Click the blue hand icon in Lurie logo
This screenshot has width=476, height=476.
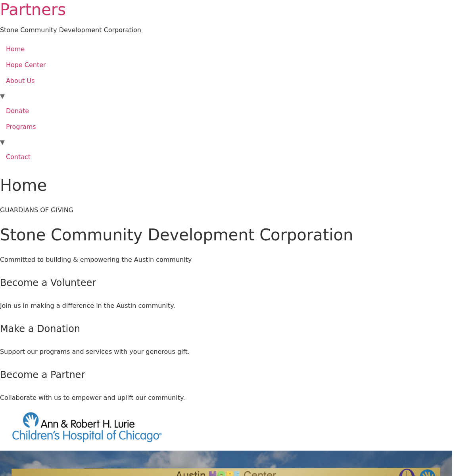click(31, 420)
